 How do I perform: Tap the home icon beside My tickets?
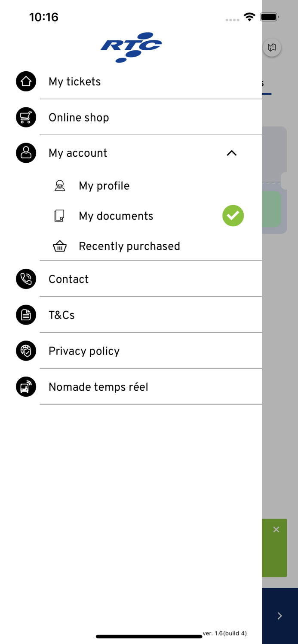(26, 82)
